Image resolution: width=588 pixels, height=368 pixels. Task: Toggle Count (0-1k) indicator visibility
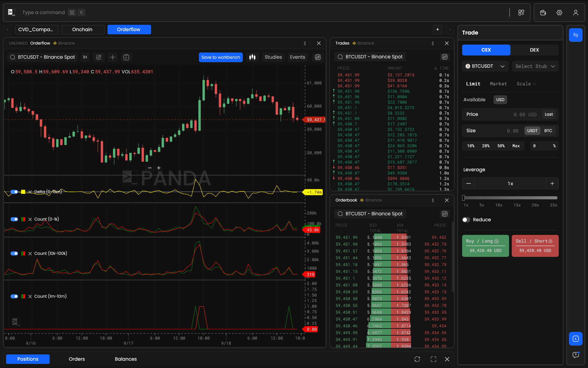coord(14,219)
